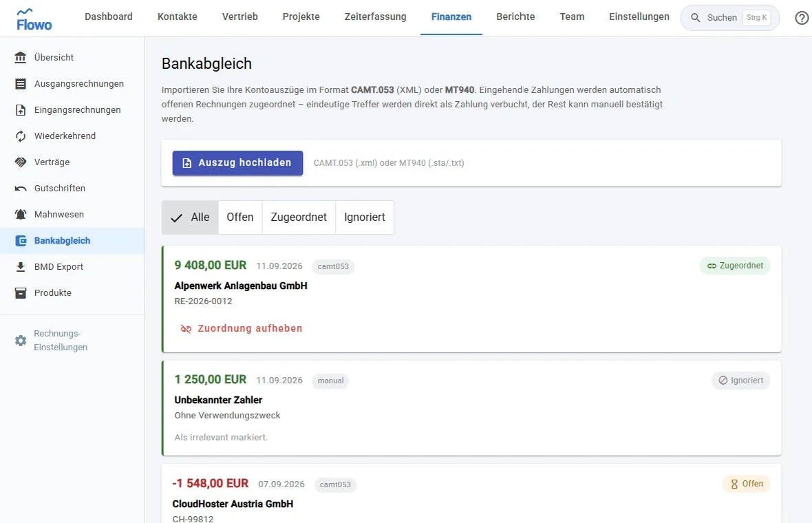Click the Rechnungs-Einstellungen gear icon
812x523 pixels.
20,341
